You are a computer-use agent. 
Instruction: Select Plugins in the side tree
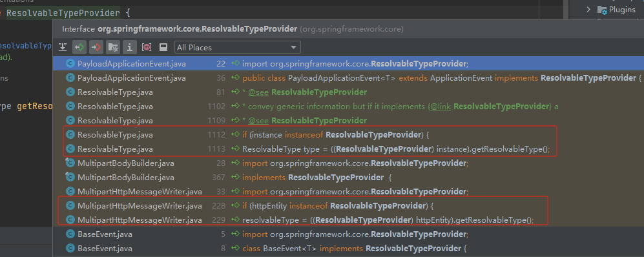click(622, 10)
